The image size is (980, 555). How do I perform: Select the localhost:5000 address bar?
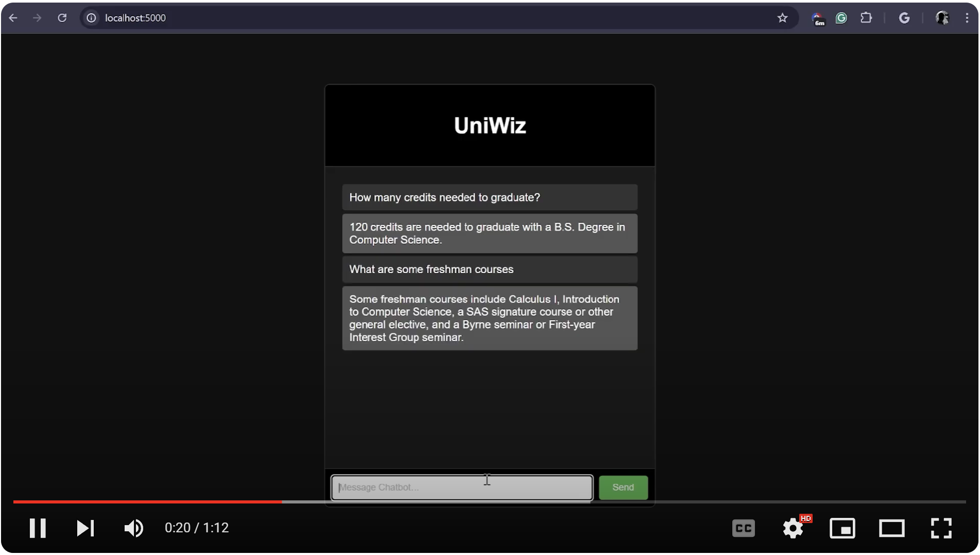[438, 18]
